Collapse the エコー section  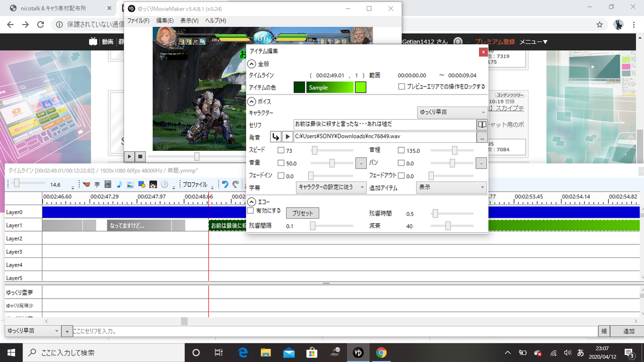252,202
